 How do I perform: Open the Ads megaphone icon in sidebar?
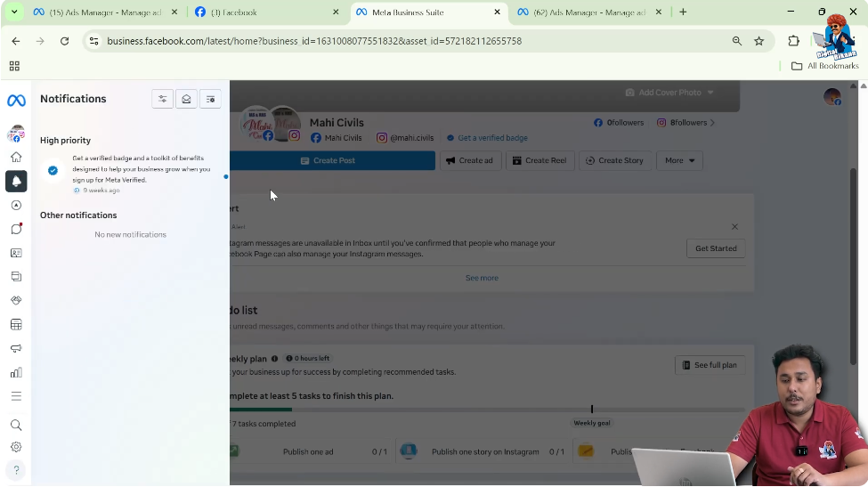click(16, 348)
